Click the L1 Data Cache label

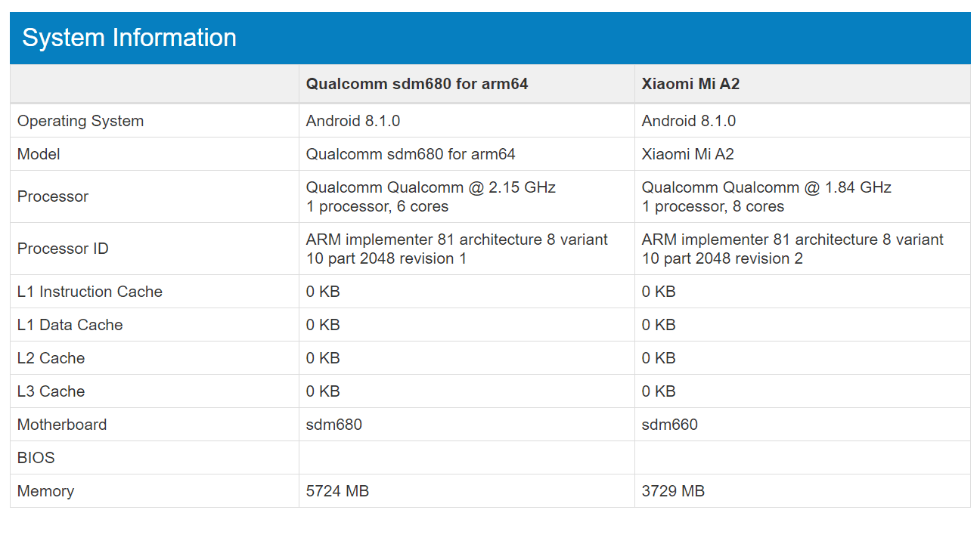(70, 325)
